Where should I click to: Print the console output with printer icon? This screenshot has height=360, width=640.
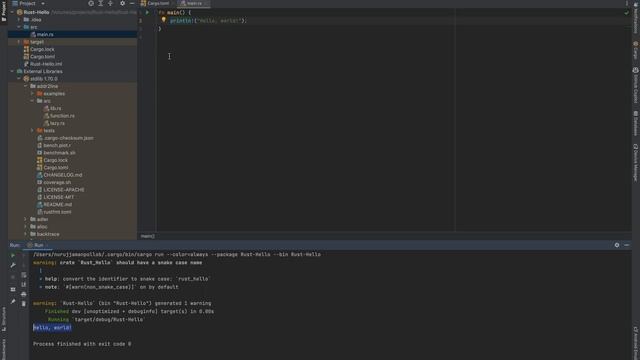tap(24, 294)
